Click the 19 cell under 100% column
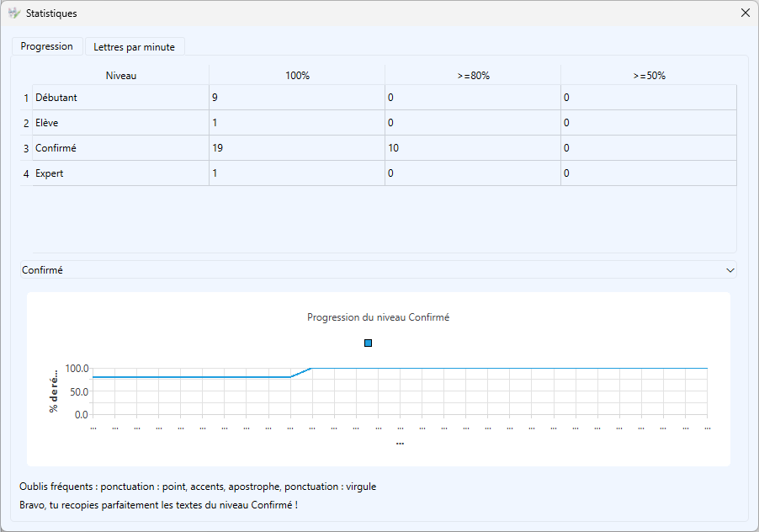The image size is (759, 532). (217, 148)
